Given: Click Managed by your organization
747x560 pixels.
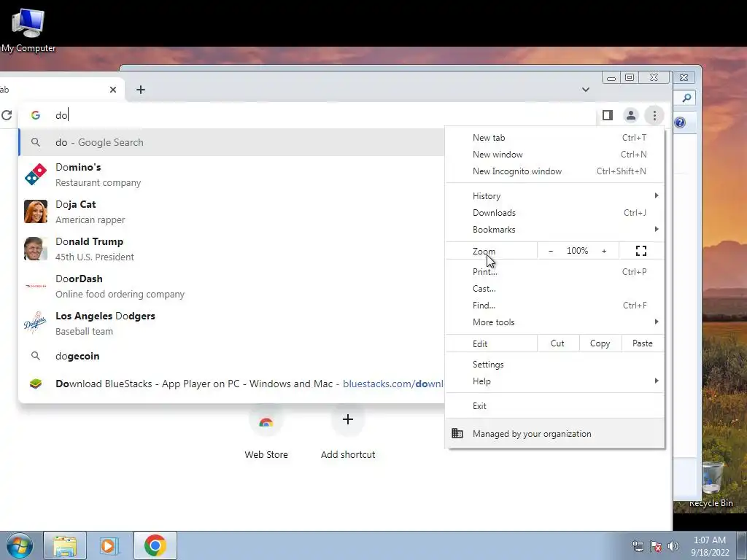Looking at the screenshot, I should coord(554,433).
